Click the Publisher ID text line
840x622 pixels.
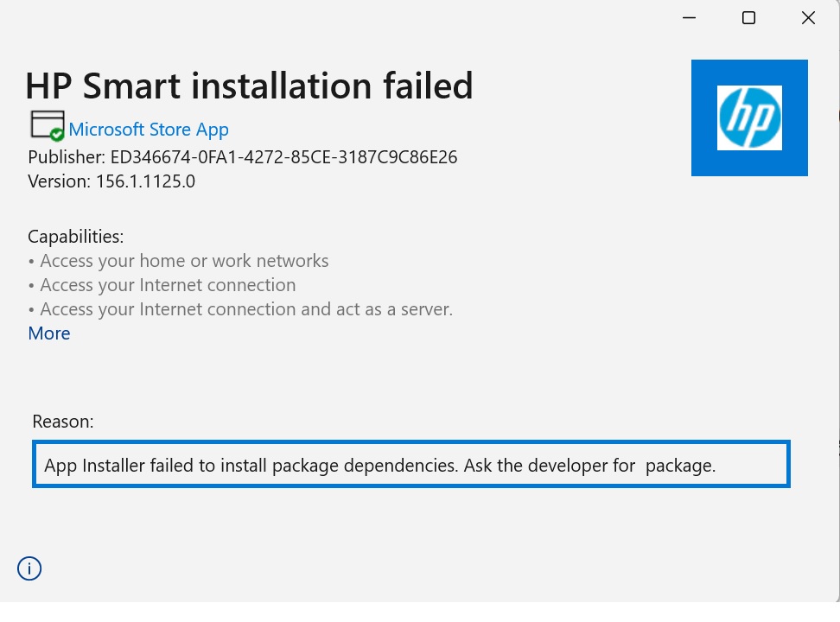point(243,157)
